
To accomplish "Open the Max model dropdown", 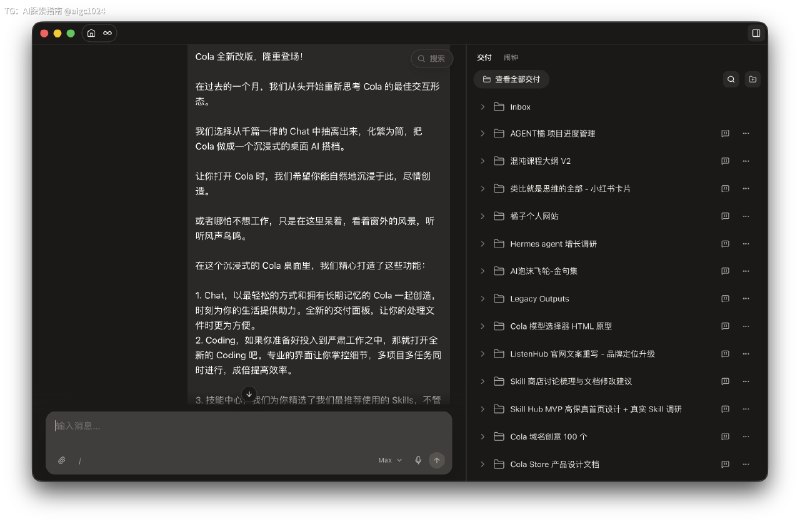I will (x=390, y=461).
